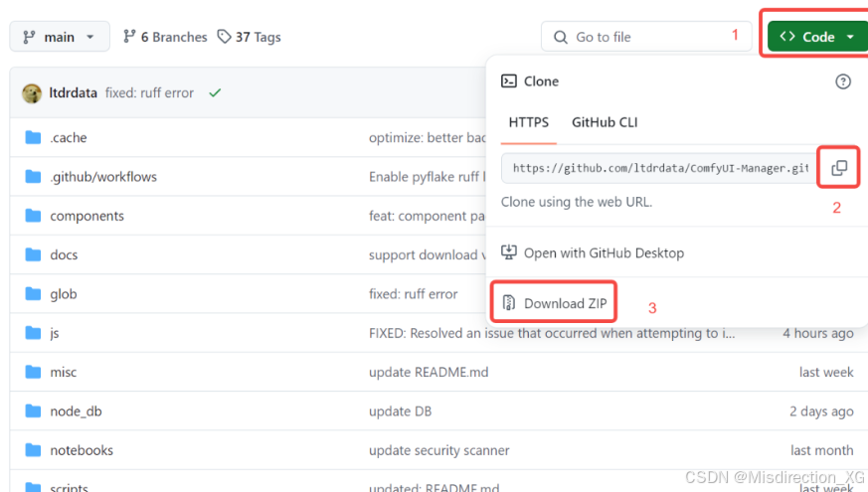The height and width of the screenshot is (492, 868).
Task: Open the docs folder
Action: [64, 254]
